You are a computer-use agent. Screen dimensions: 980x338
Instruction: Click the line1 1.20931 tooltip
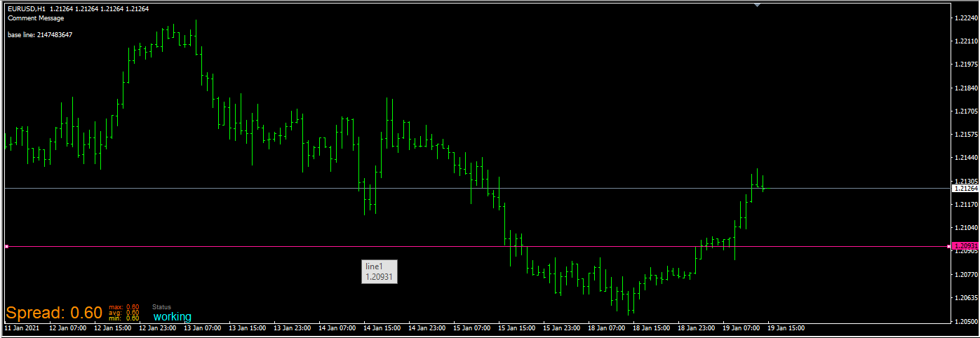click(380, 271)
